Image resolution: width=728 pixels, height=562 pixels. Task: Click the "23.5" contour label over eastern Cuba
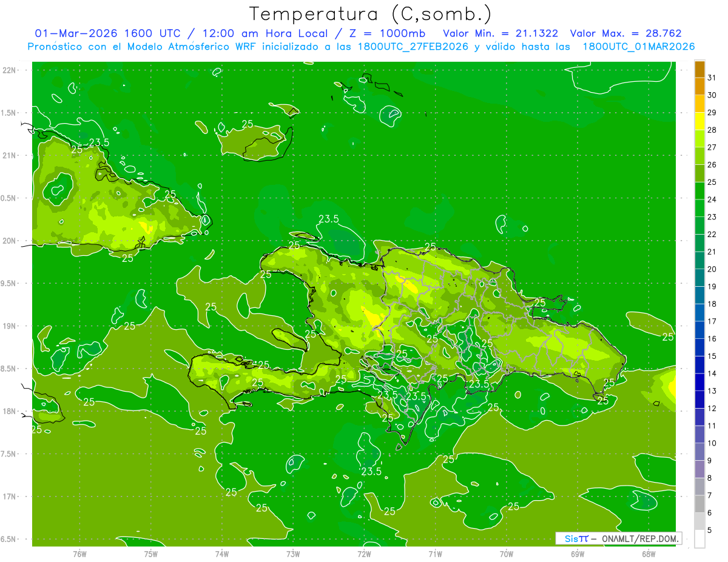(99, 142)
